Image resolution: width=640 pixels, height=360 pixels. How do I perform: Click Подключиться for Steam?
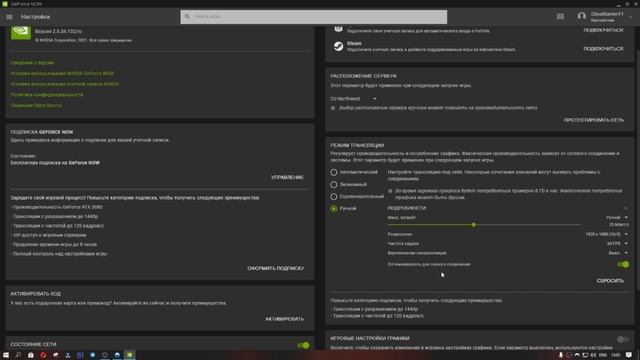click(x=603, y=49)
